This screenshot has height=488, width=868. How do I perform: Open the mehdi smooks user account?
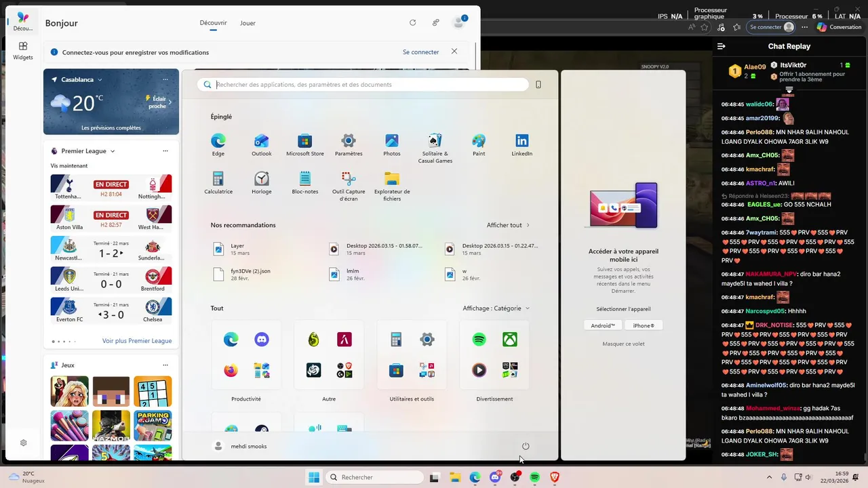[240, 446]
